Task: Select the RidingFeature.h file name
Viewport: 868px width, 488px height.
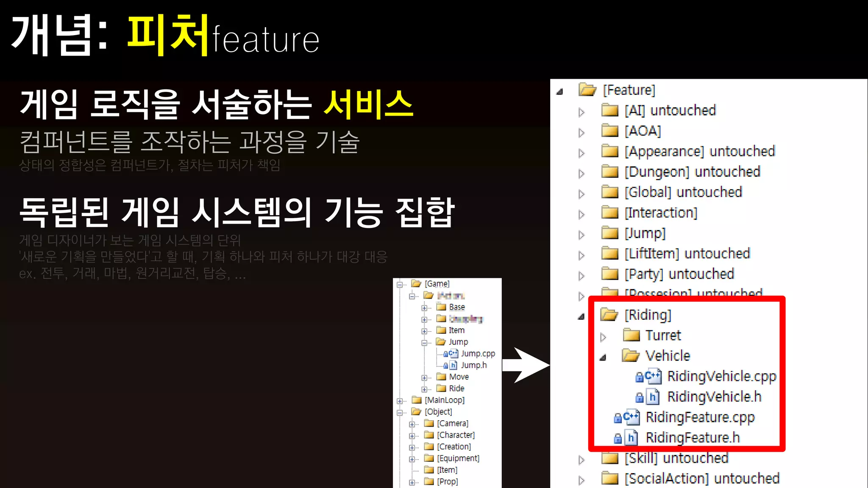Action: [x=693, y=438]
